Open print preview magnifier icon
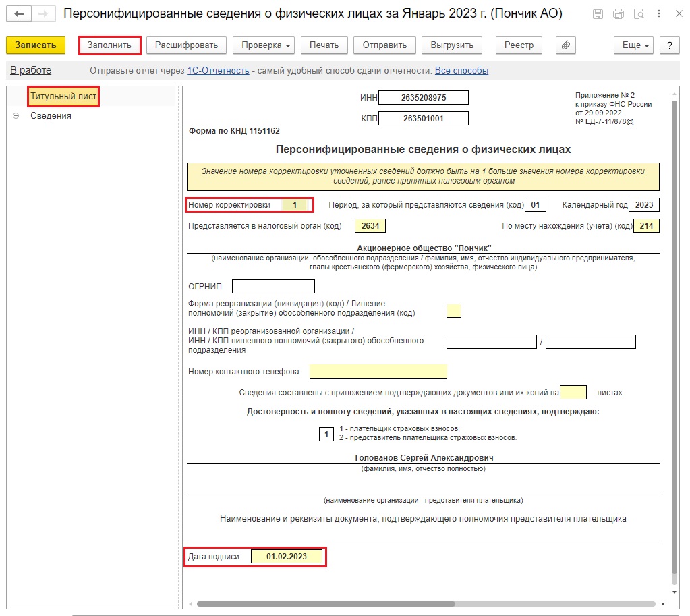This screenshot has width=690, height=616. pyautogui.click(x=639, y=14)
